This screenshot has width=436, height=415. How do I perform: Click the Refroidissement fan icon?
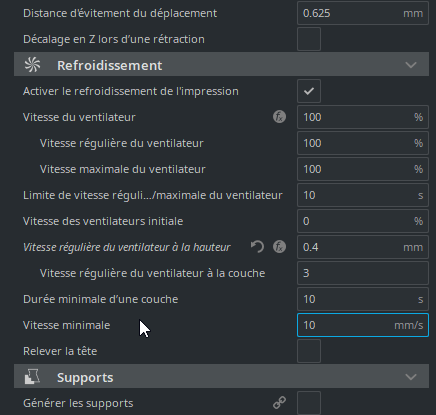[32, 65]
